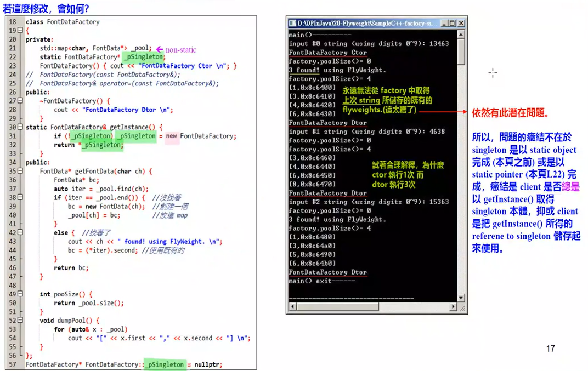Click 'FontData* bc;' on line 36
Image resolution: width=588 pixels, height=371 pixels.
coord(76,180)
